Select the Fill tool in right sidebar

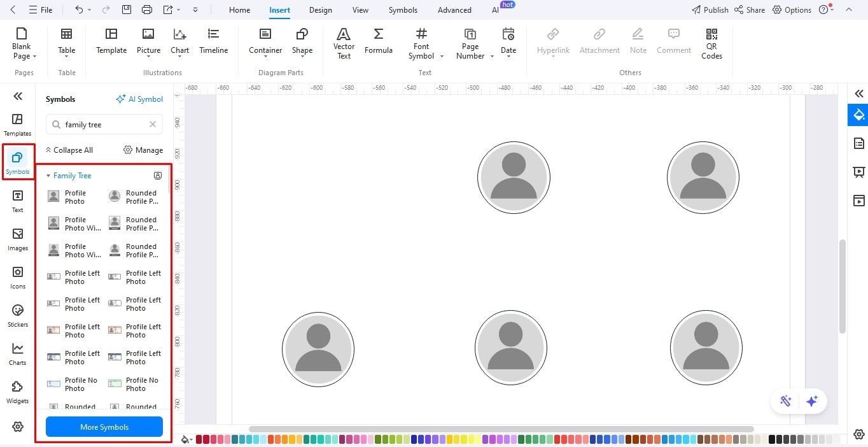click(858, 115)
